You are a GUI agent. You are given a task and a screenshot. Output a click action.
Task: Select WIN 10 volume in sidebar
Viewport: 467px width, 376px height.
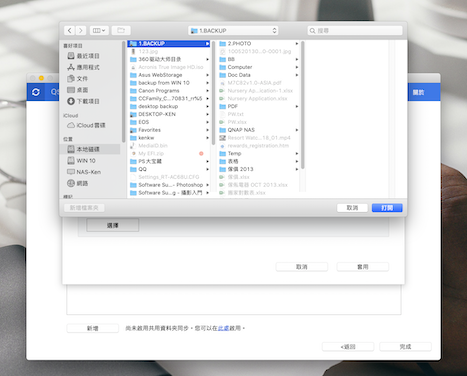(x=82, y=161)
